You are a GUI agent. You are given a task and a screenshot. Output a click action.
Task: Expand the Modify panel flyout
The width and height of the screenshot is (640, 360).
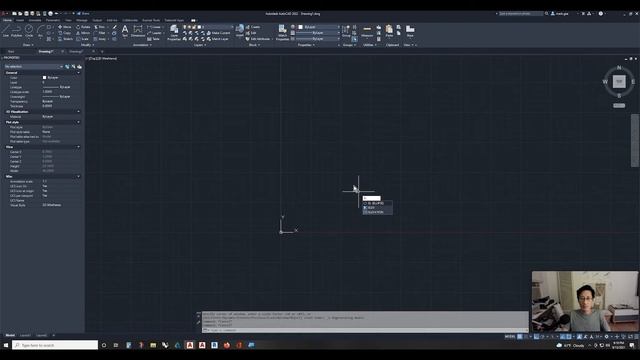point(87,45)
